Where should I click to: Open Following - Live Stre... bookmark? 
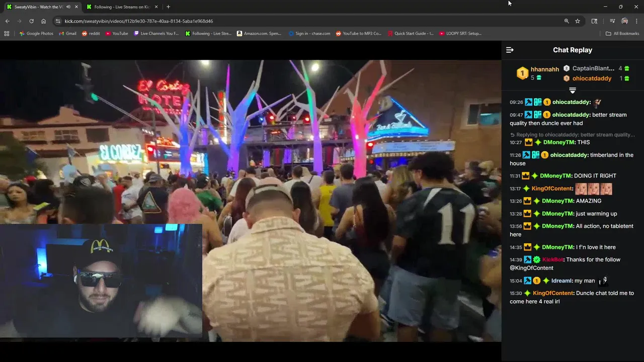[x=208, y=34]
